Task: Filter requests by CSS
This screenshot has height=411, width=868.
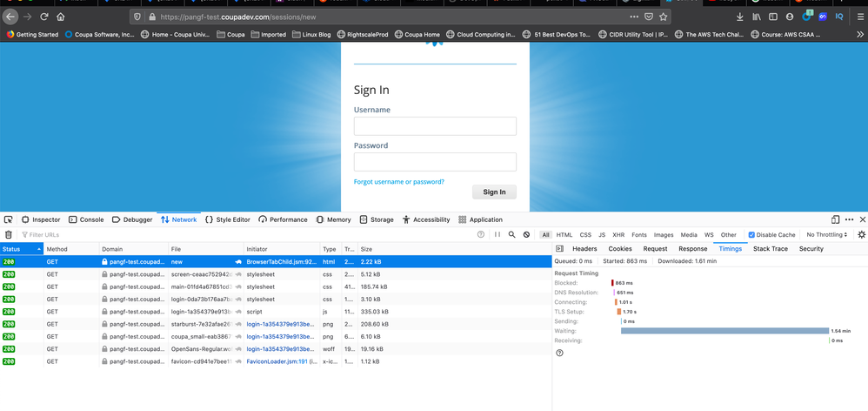Action: point(585,235)
